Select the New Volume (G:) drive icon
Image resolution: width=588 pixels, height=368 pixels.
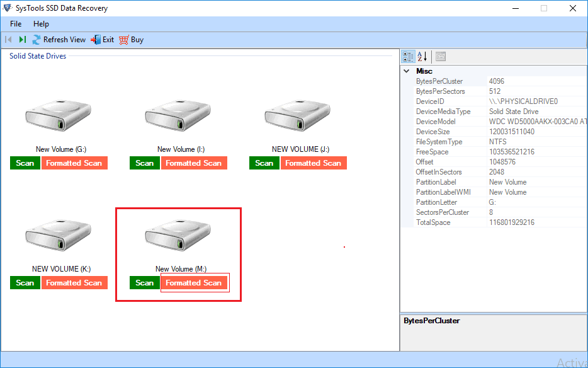[x=58, y=115]
